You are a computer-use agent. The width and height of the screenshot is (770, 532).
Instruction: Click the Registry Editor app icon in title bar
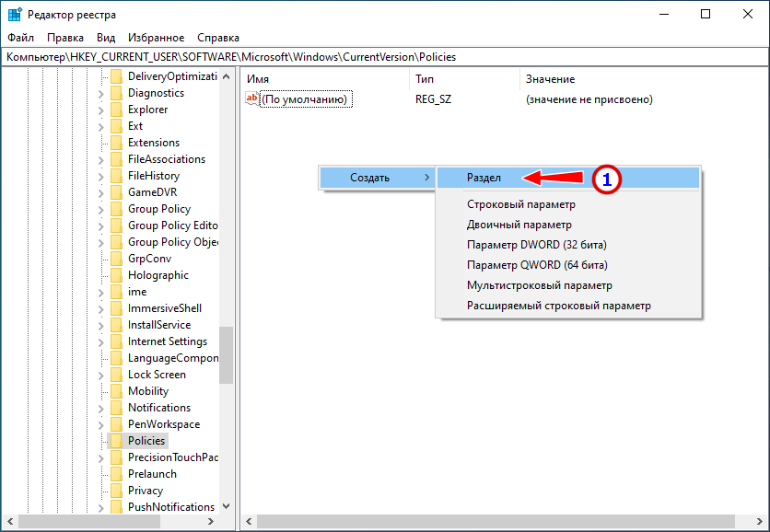click(15, 14)
